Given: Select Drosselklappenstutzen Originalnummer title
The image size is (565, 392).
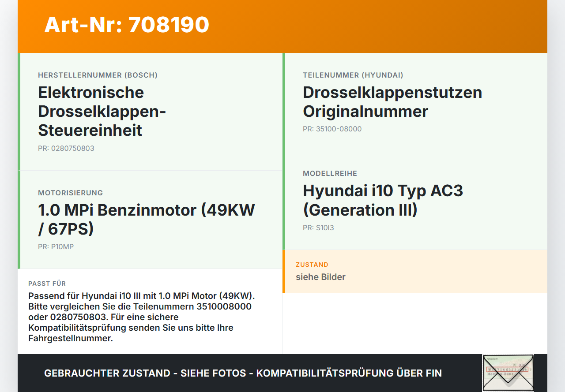Looking at the screenshot, I should point(392,102).
